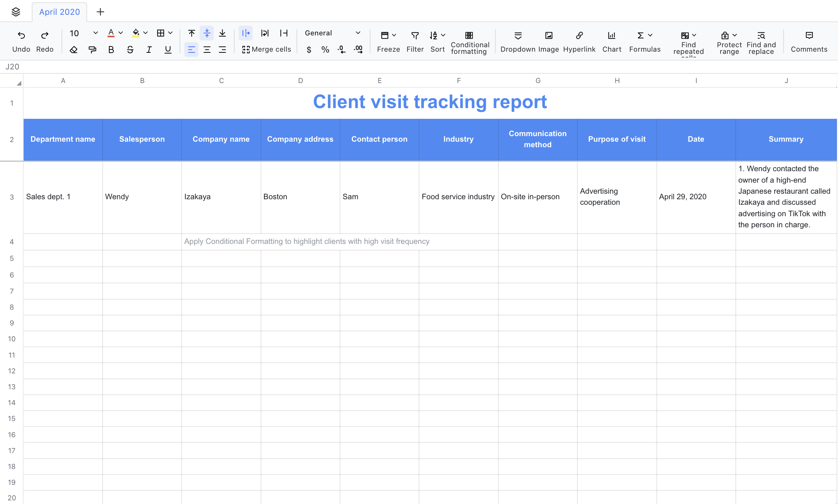Insert an Image
The height and width of the screenshot is (504, 838).
pyautogui.click(x=549, y=41)
